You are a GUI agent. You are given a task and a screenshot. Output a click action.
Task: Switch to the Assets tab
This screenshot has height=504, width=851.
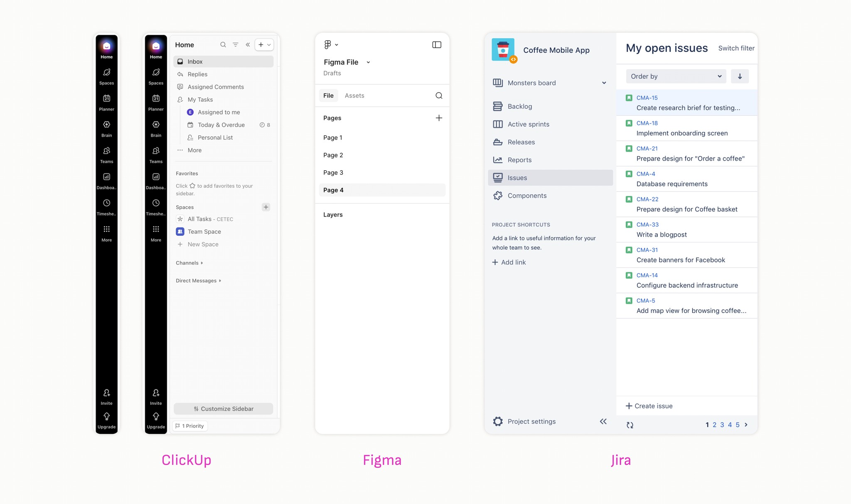point(354,95)
